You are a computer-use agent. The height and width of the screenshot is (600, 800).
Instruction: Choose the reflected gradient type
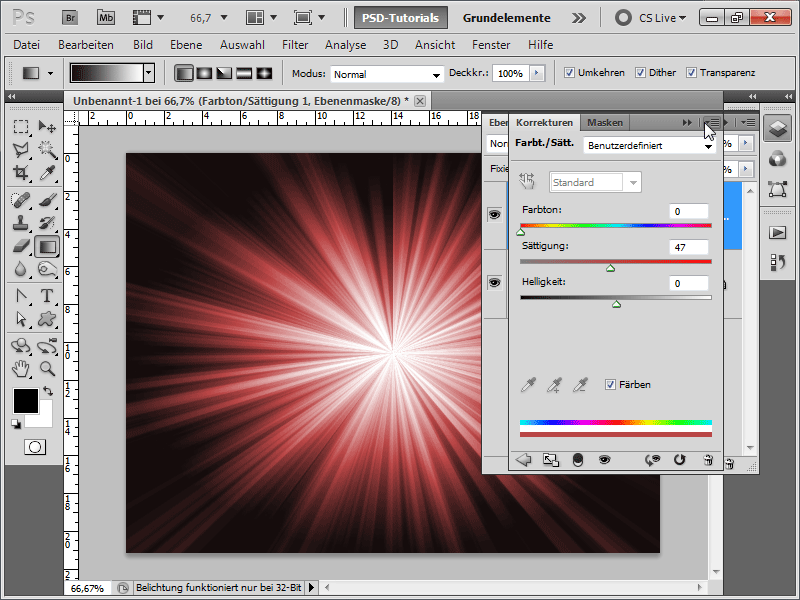click(244, 73)
